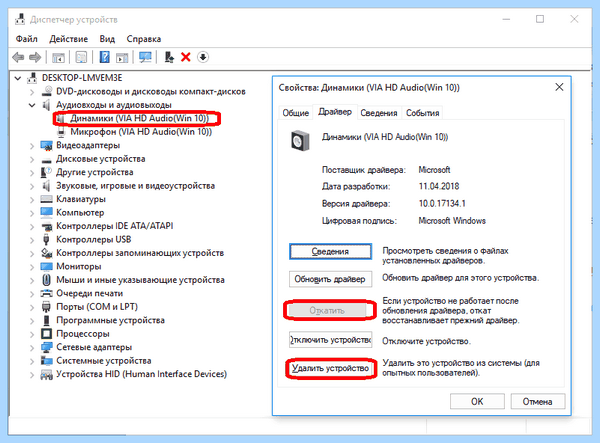Click the blue Help toolbar icon
The height and width of the screenshot is (443, 600).
coord(104,57)
